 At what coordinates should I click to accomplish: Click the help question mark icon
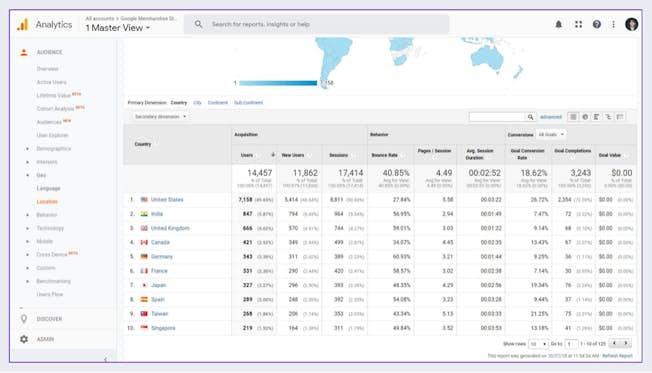tap(597, 24)
